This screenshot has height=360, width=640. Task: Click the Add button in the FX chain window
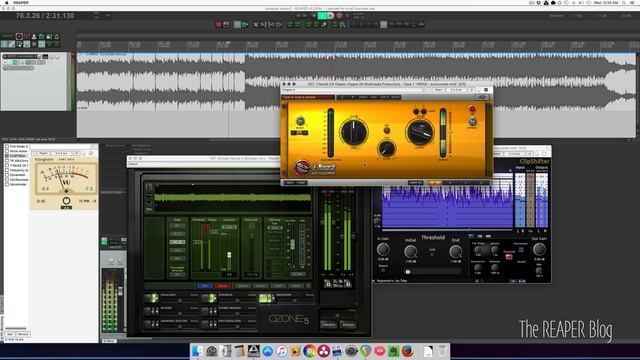click(9, 334)
